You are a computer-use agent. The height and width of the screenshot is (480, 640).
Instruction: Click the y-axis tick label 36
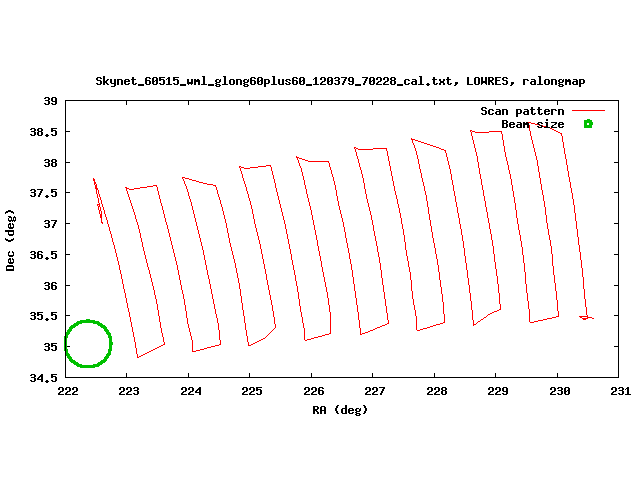(x=51, y=286)
